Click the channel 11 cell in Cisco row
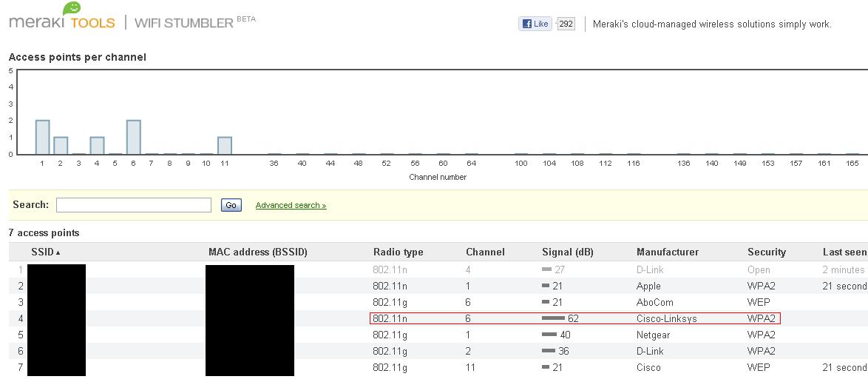 (470, 367)
